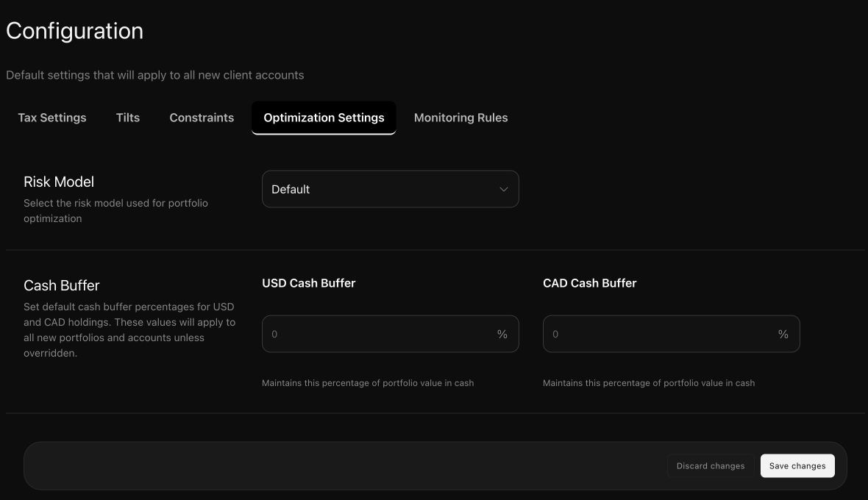Click the Risk Model section title
The width and height of the screenshot is (868, 500).
click(59, 182)
